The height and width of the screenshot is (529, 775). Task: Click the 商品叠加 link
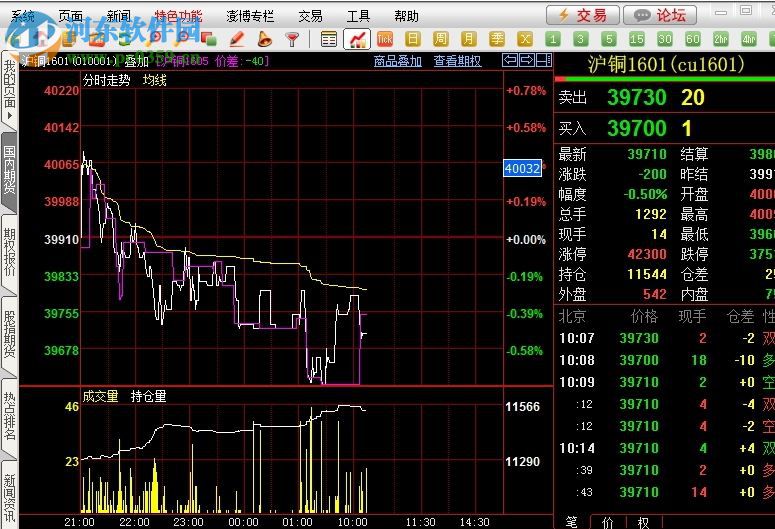tap(397, 61)
